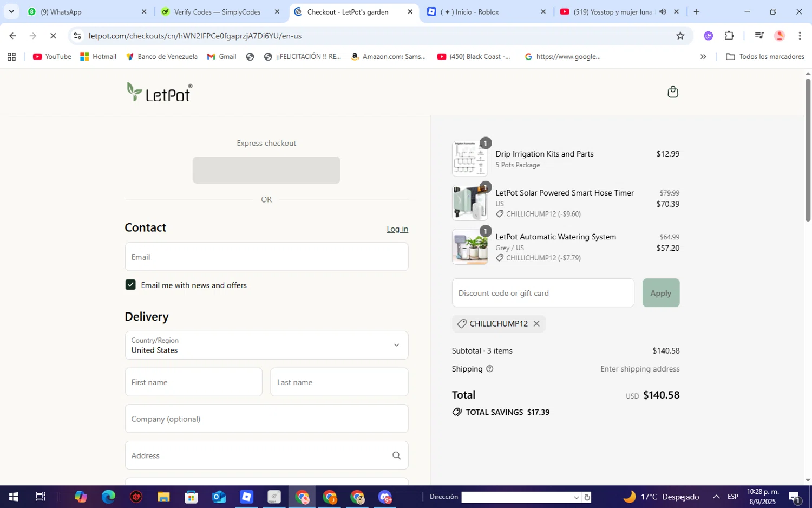Click the shipping info question mark icon
The width and height of the screenshot is (812, 508).
490,369
